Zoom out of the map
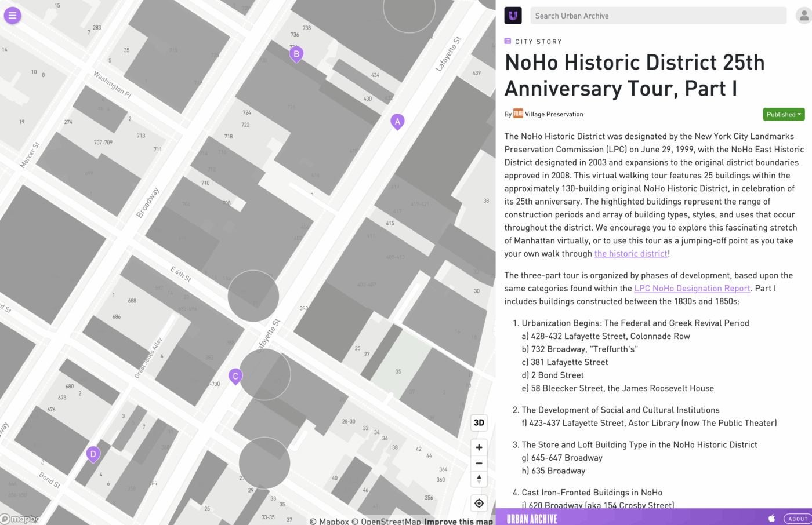 tap(479, 464)
